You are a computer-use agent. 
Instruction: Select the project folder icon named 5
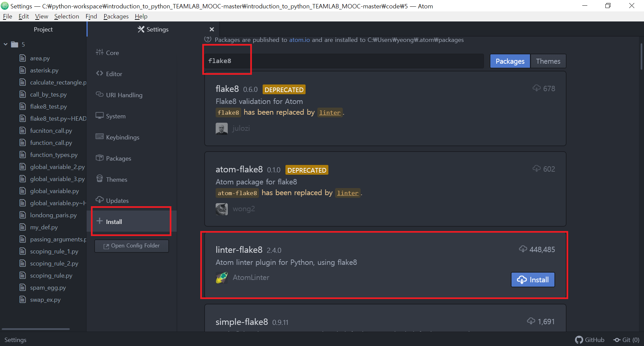pyautogui.click(x=14, y=44)
